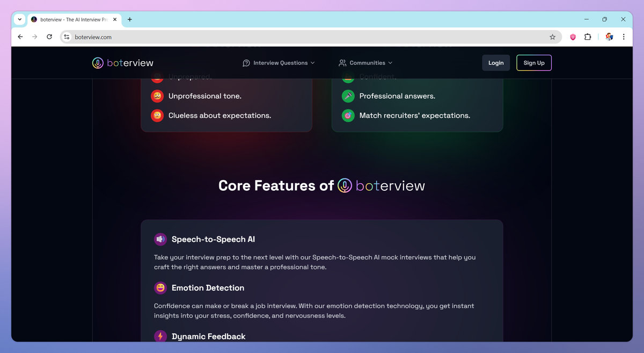Click the red emoji beside Unprofessional tone
644x353 pixels.
157,96
